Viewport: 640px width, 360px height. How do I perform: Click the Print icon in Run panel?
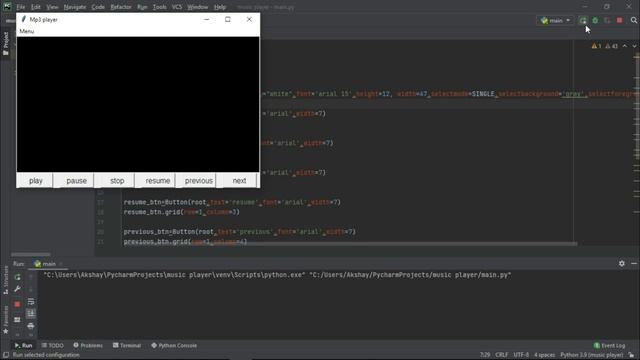tap(31, 326)
